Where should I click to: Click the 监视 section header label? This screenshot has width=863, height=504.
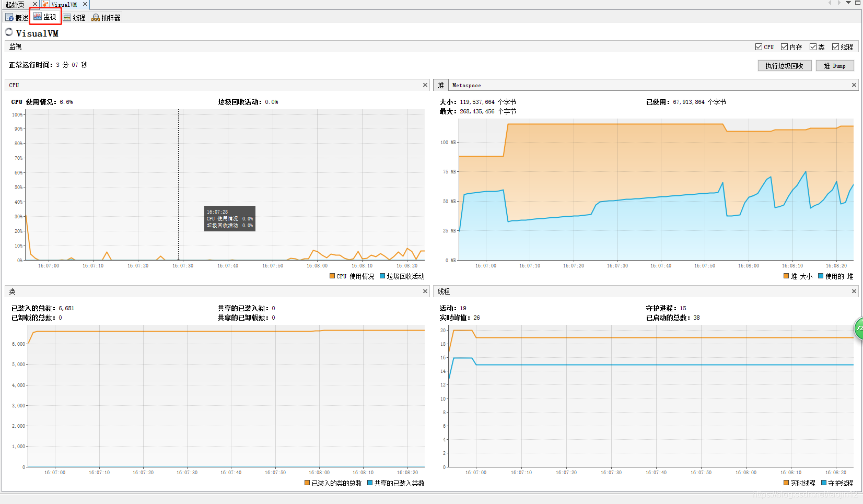[15, 46]
